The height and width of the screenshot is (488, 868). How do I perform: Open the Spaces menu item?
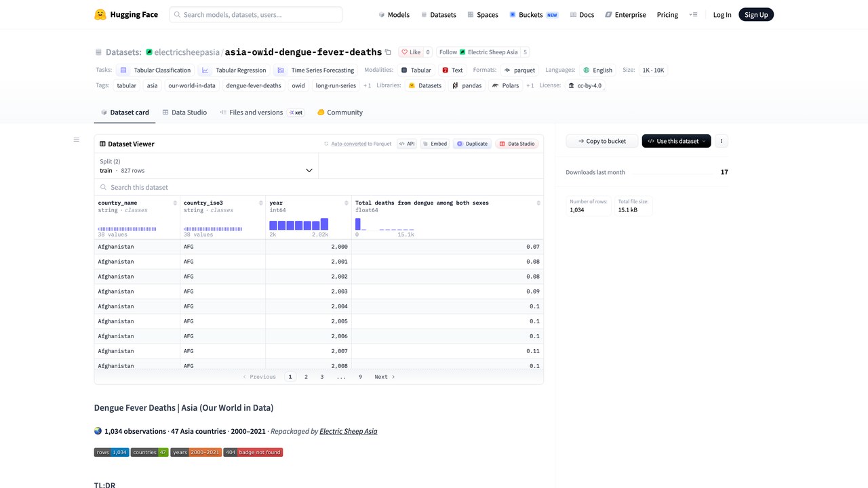483,14
